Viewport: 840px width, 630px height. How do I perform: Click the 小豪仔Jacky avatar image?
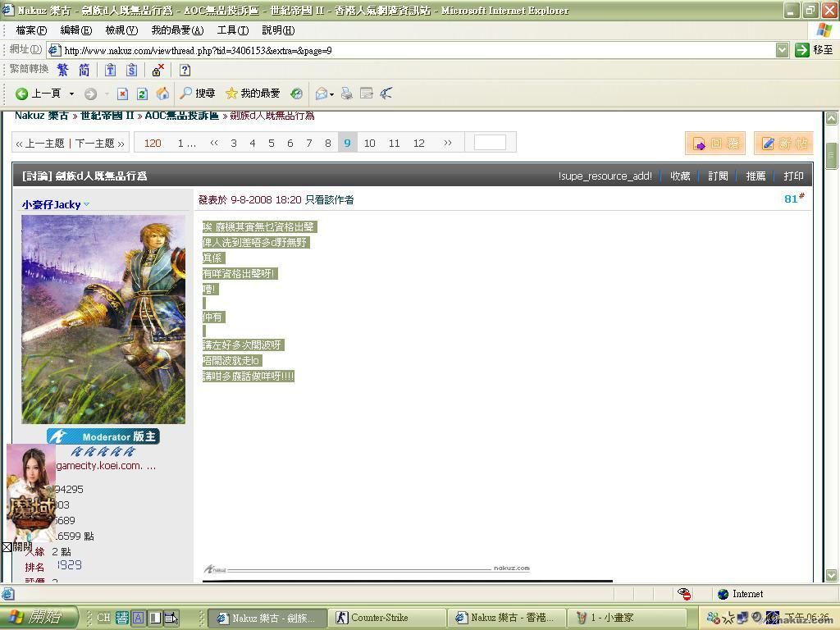pyautogui.click(x=103, y=320)
